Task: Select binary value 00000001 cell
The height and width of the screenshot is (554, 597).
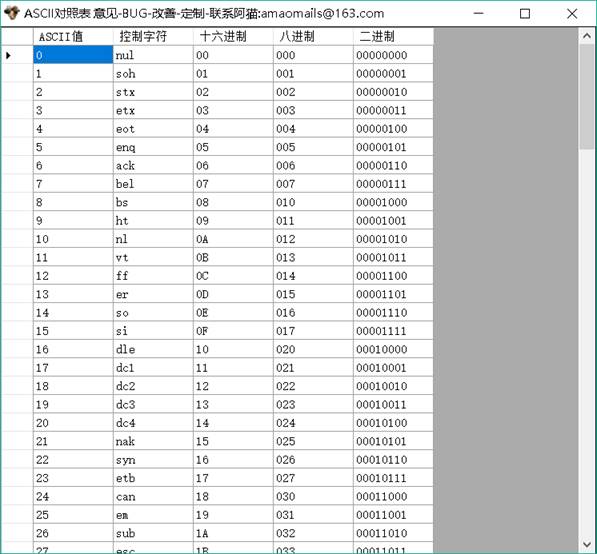Action: [393, 73]
